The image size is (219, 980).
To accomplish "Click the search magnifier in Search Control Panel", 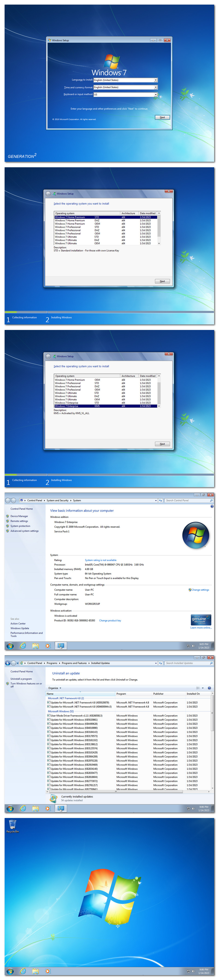I will (x=211, y=500).
